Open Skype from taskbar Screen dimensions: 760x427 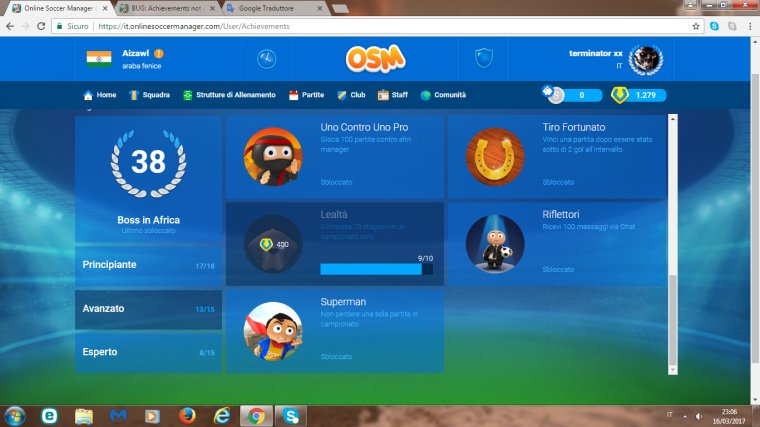click(291, 416)
